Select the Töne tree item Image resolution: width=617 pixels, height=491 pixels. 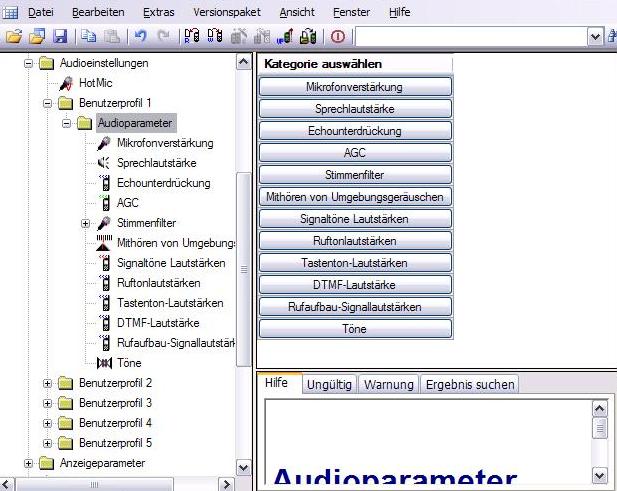click(129, 363)
